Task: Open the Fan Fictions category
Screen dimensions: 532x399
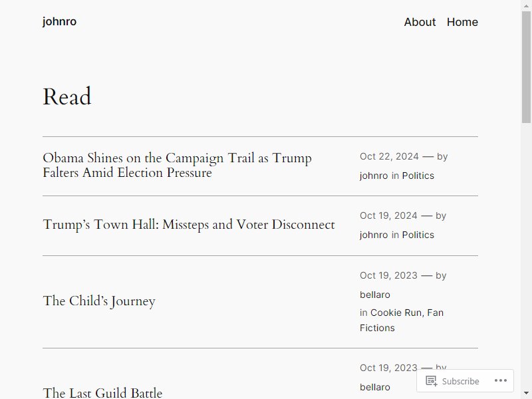Action: (x=377, y=328)
